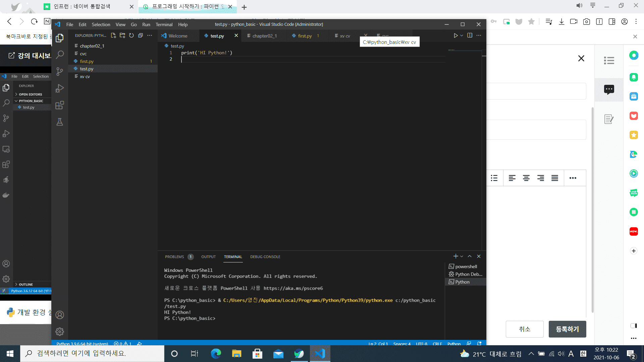The image size is (644, 362).
Task: Open the Search view in activity bar
Action: (60, 55)
